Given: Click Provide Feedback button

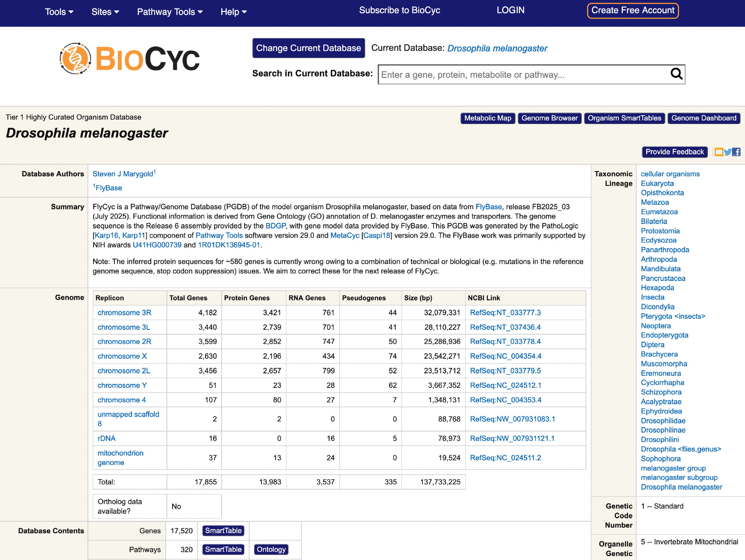Looking at the screenshot, I should coord(675,152).
